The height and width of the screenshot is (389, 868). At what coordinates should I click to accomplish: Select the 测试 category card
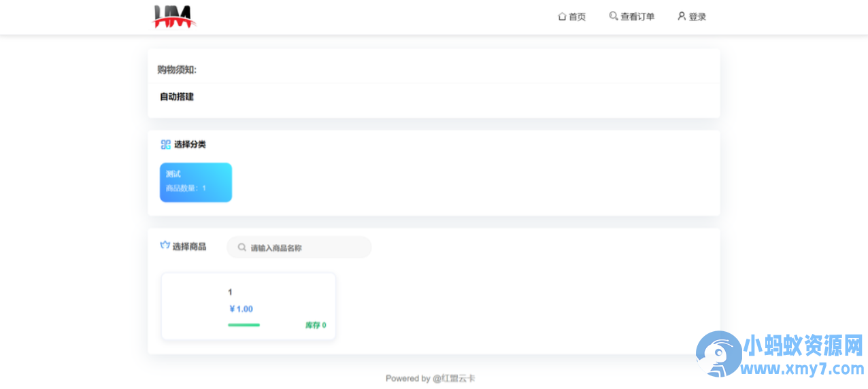(196, 182)
